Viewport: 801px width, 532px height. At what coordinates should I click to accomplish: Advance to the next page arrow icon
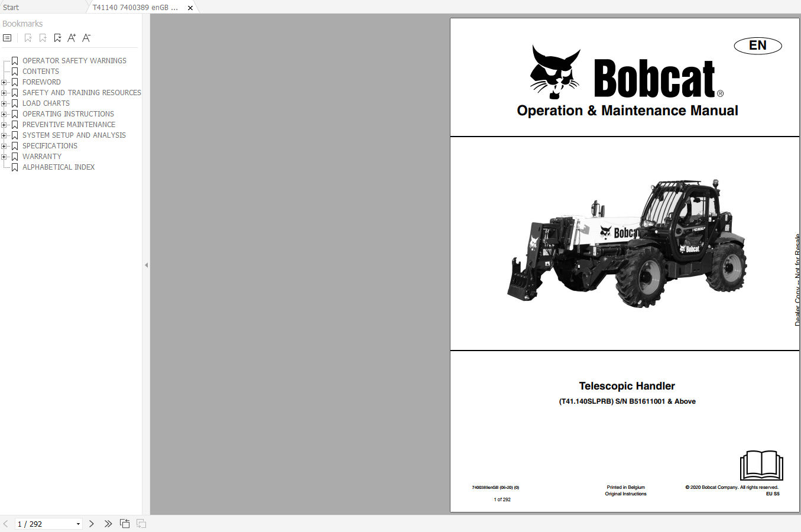(92, 524)
